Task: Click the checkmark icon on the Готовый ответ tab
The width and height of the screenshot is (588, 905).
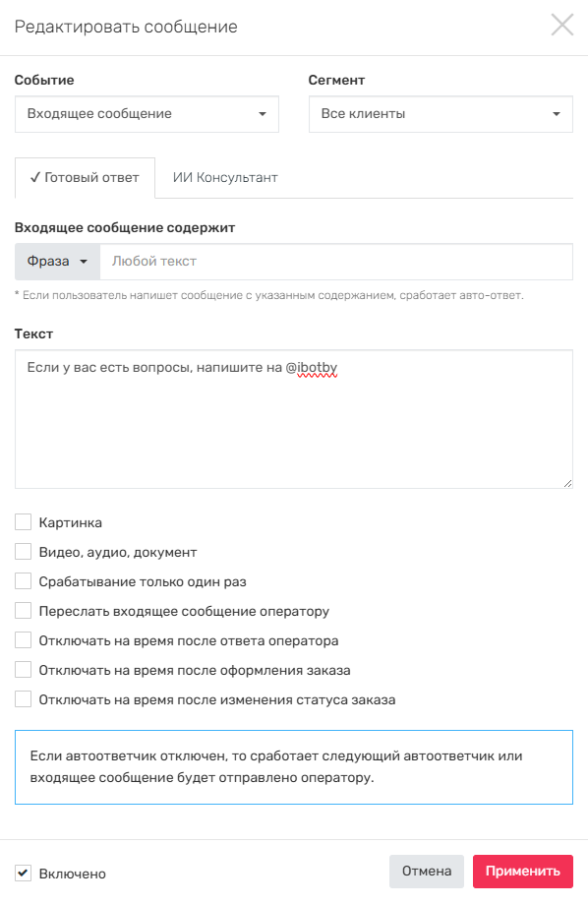Action: (x=35, y=179)
